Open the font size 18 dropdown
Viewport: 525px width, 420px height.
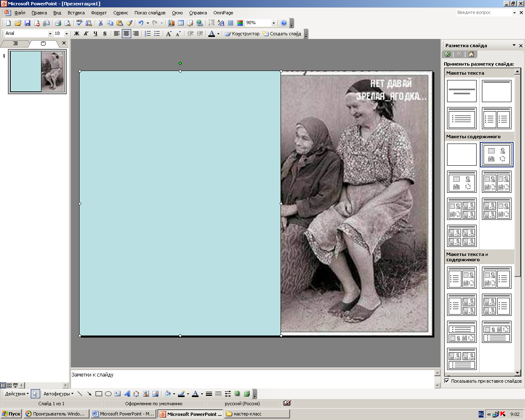[x=66, y=34]
